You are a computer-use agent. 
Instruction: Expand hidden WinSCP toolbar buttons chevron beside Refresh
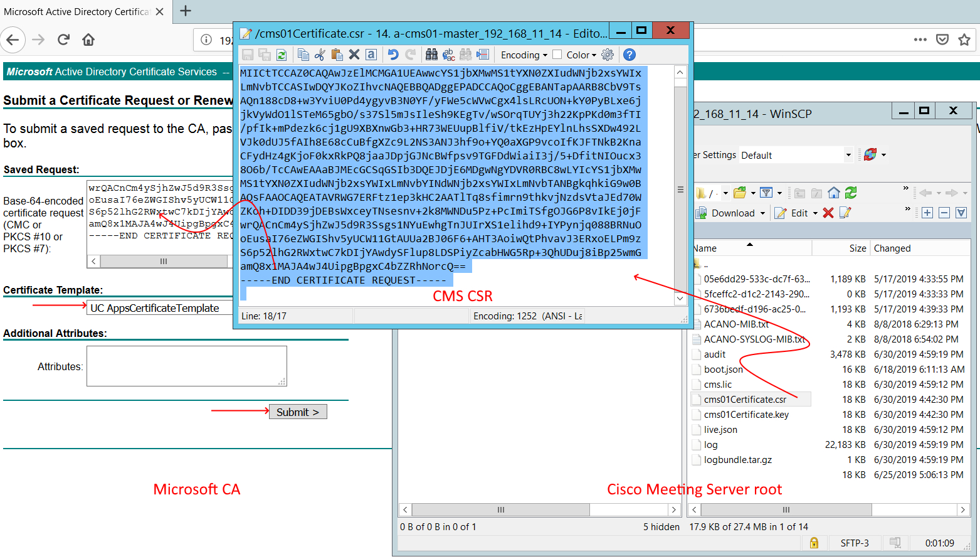click(x=905, y=188)
